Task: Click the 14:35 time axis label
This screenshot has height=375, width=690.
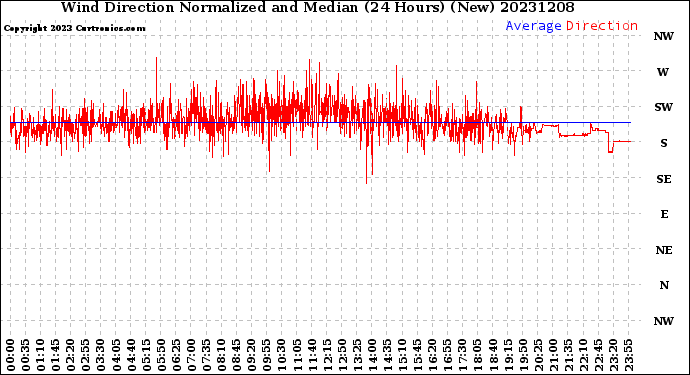Action: coord(387,355)
